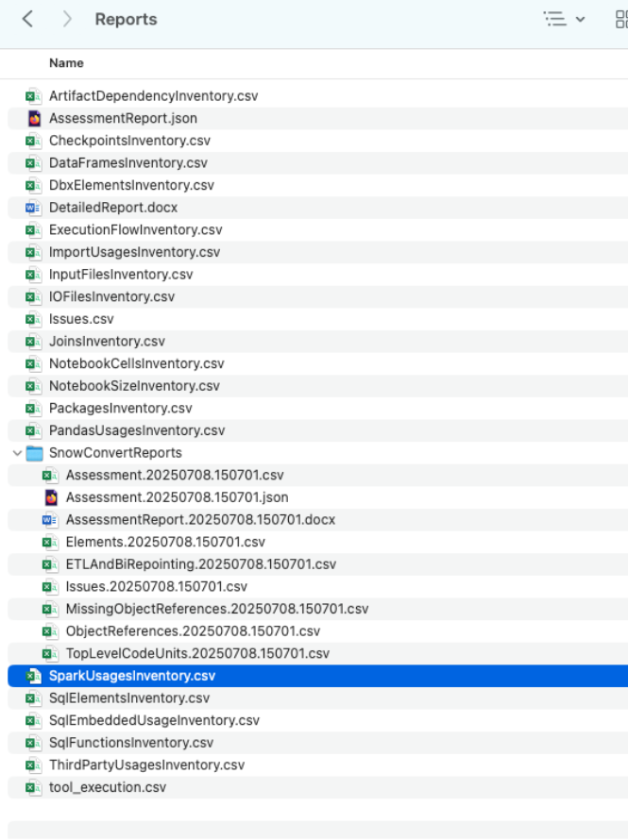The image size is (628, 840).
Task: Select Elements.20250708.150701.csv file name
Action: [165, 543]
